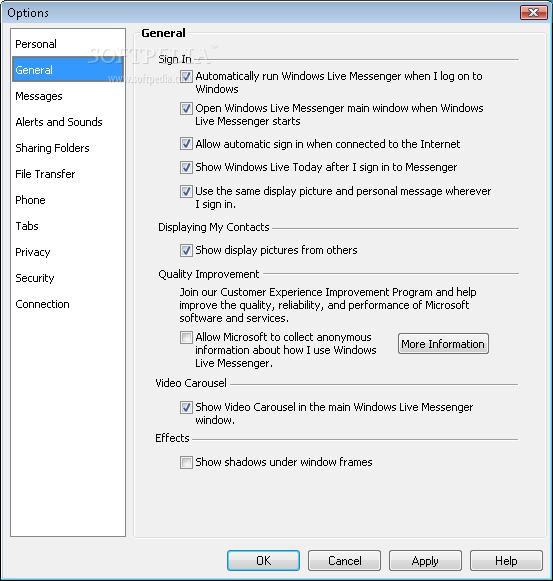Image resolution: width=553 pixels, height=581 pixels.
Task: Open File Transfer settings
Action: tap(67, 174)
